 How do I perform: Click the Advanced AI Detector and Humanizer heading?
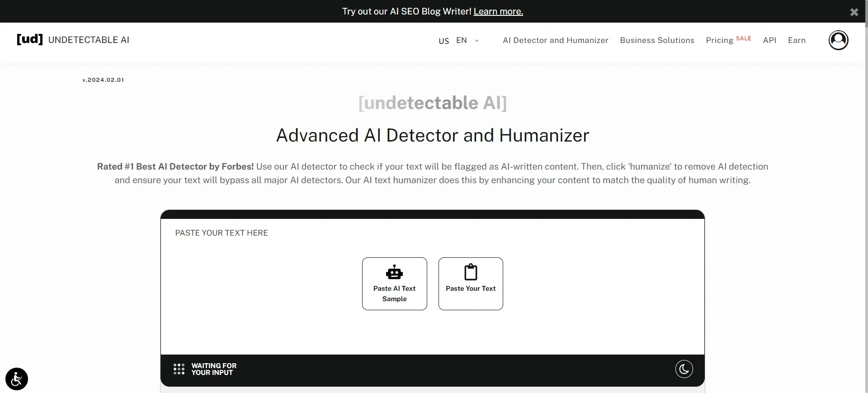tap(433, 135)
